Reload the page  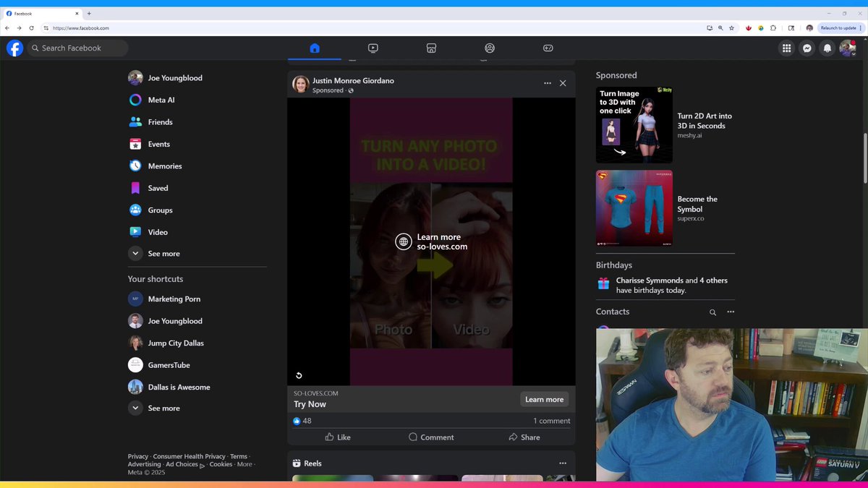point(31,27)
